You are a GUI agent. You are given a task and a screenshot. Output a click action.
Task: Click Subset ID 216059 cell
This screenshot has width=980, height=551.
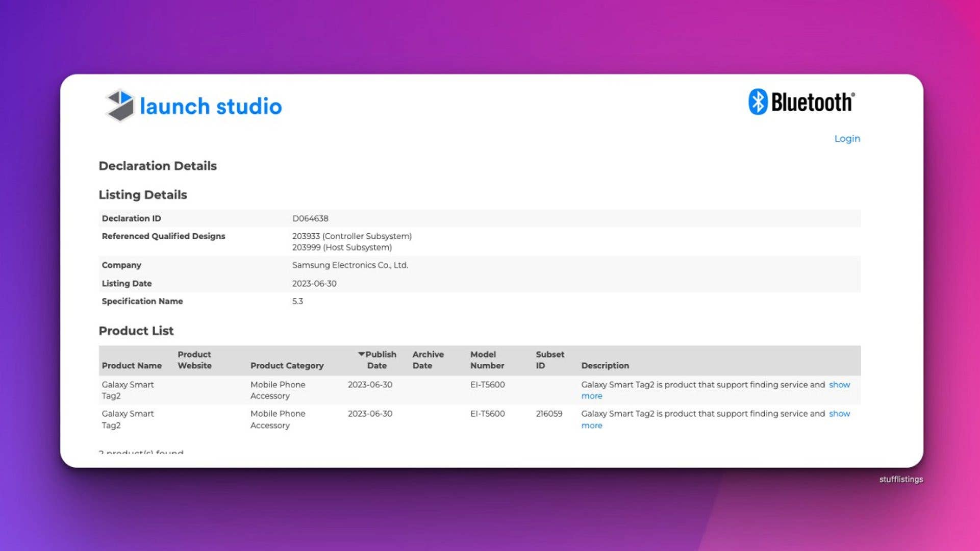click(549, 414)
